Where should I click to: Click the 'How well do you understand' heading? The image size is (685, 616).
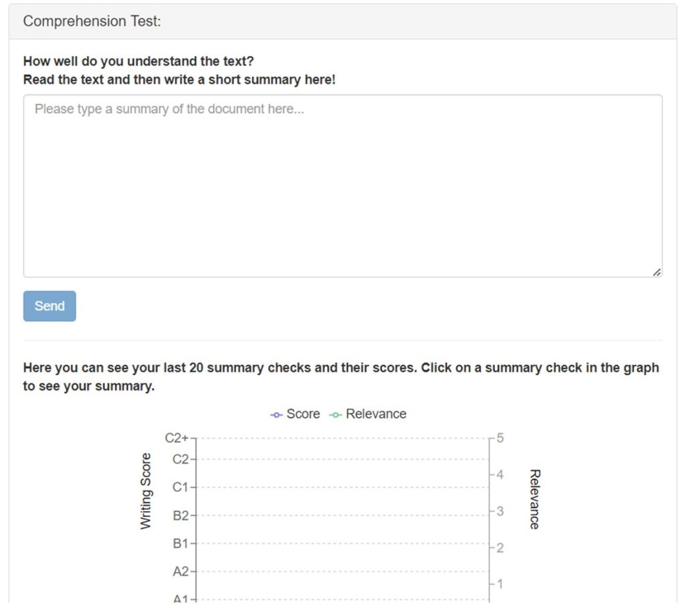[138, 62]
